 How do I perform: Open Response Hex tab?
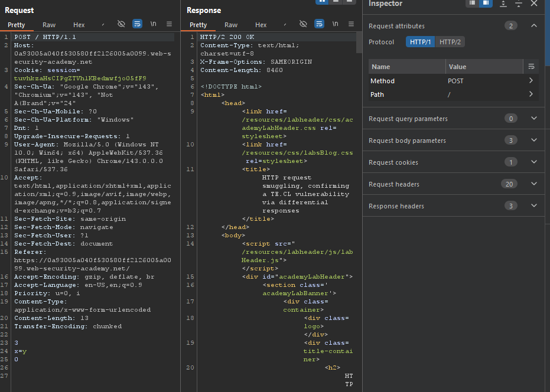tap(261, 25)
